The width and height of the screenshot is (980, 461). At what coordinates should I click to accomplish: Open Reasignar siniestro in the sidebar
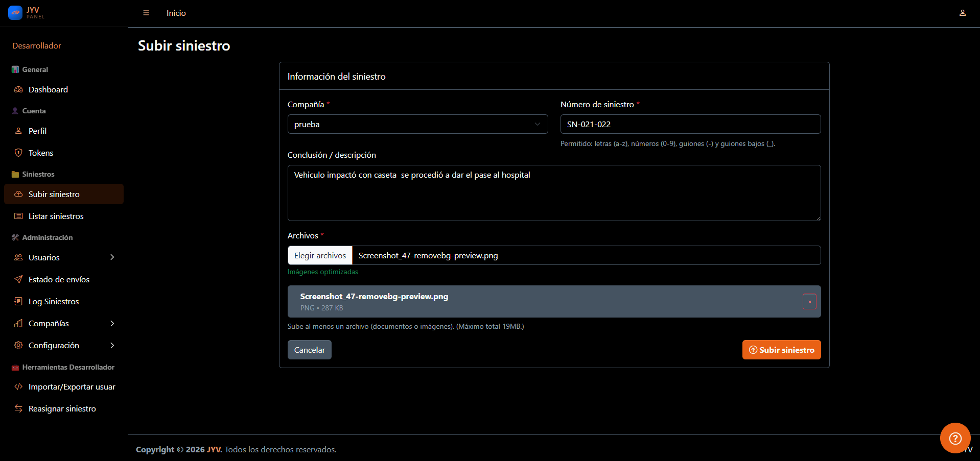click(x=62, y=408)
